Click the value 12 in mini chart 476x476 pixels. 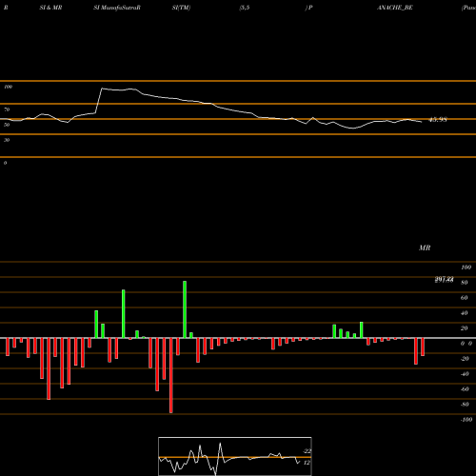pyautogui.click(x=307, y=463)
